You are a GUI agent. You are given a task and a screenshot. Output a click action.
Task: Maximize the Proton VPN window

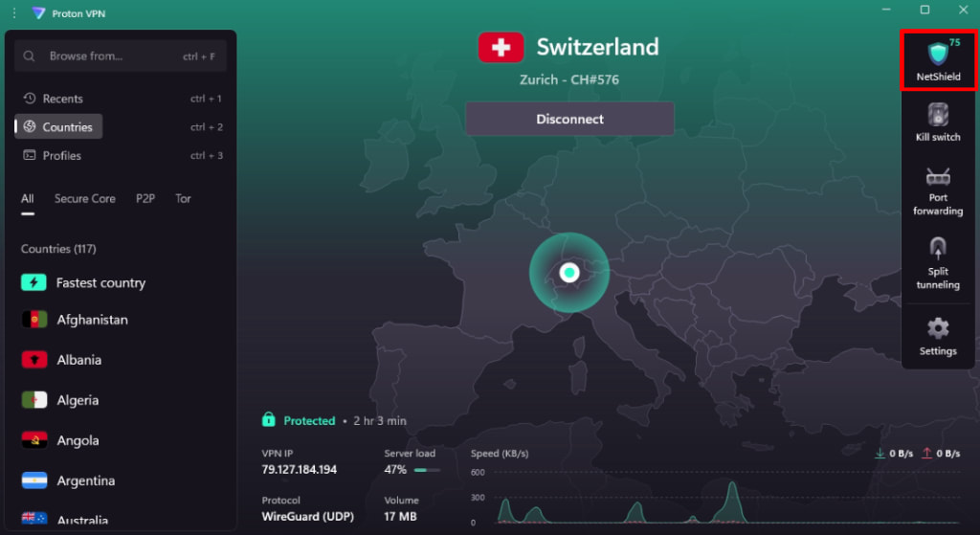pos(925,10)
